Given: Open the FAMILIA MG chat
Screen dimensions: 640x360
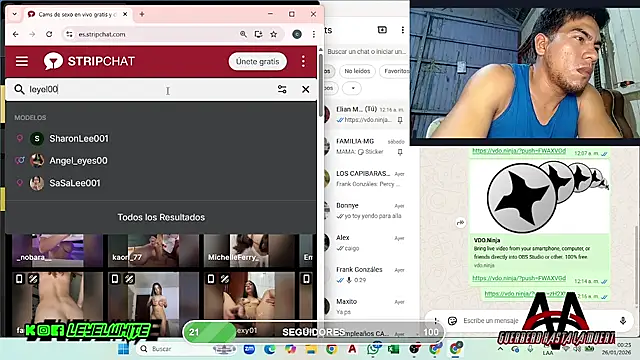Looking at the screenshot, I should [x=367, y=146].
